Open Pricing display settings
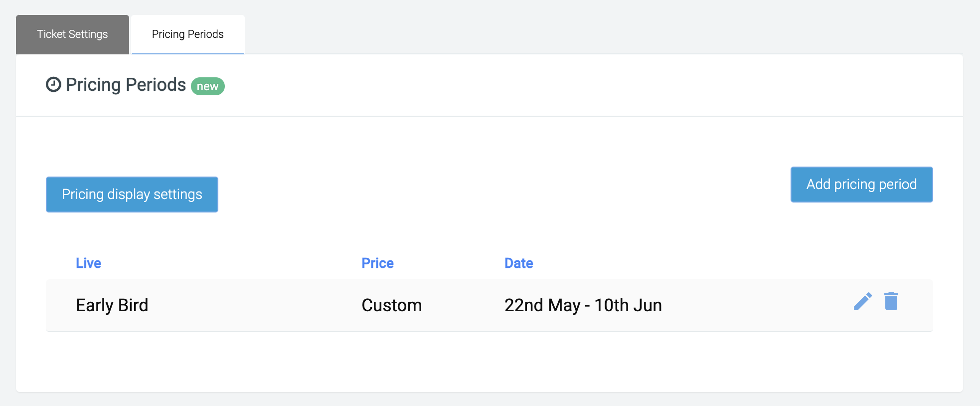Viewport: 980px width, 406px height. click(132, 195)
